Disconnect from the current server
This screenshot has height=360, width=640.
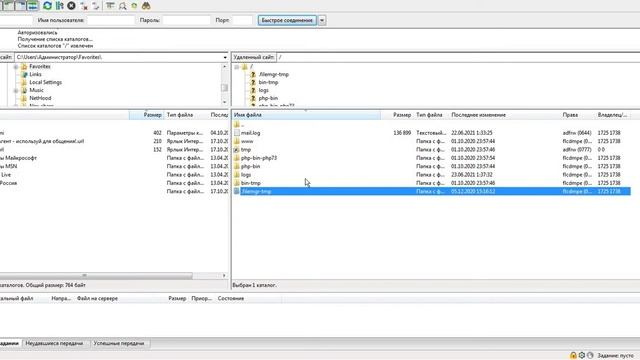[84, 6]
